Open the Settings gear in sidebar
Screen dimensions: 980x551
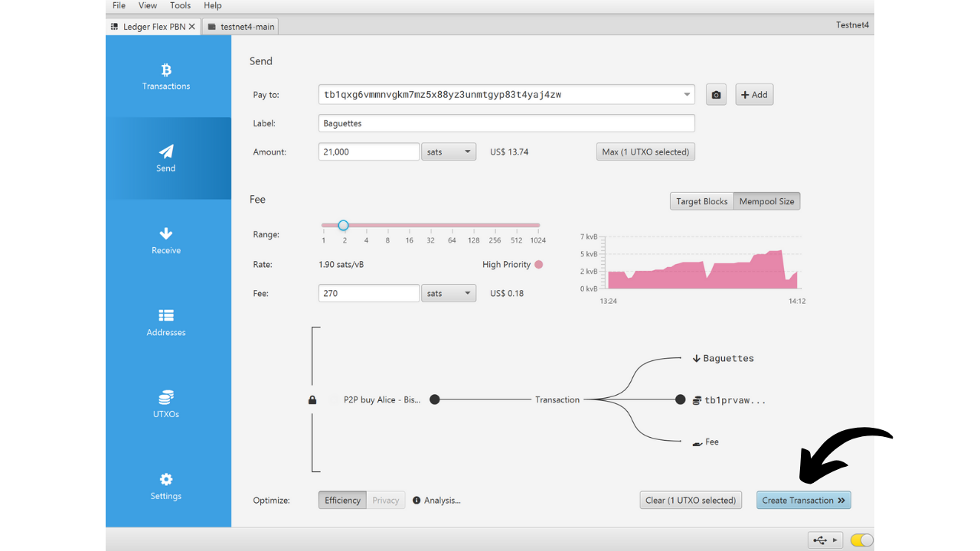click(x=166, y=486)
